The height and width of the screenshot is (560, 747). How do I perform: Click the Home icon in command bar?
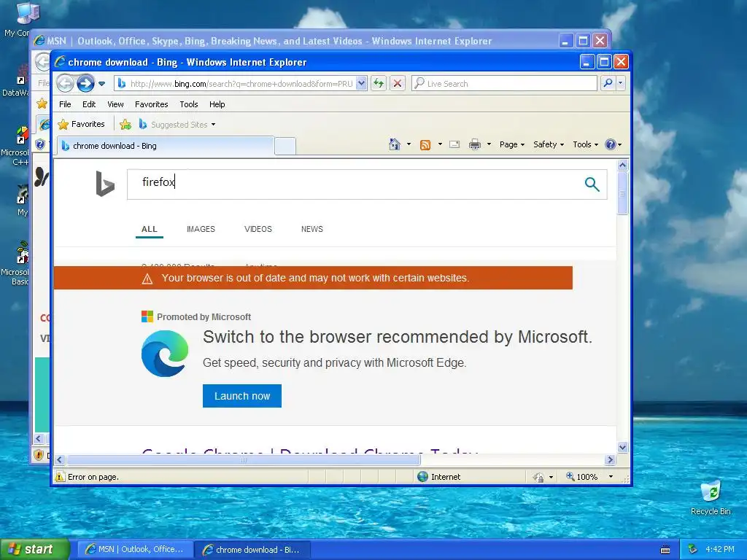395,144
